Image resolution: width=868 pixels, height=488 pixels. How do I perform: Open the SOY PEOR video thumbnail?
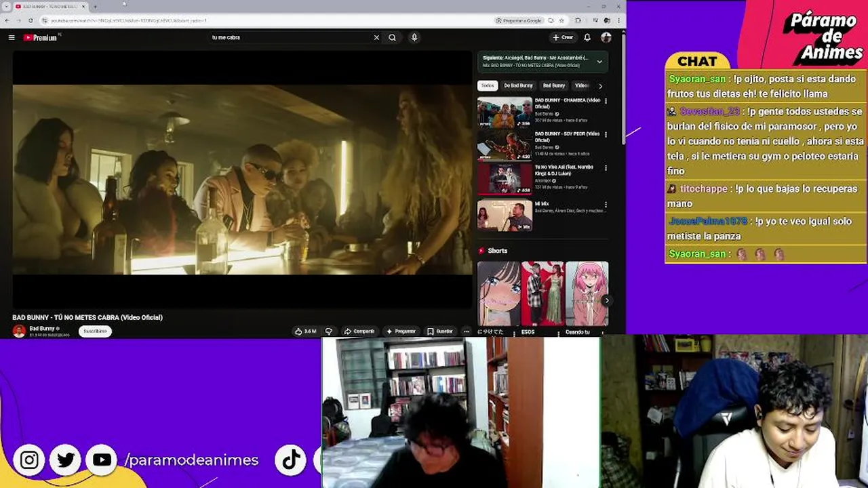(x=505, y=146)
